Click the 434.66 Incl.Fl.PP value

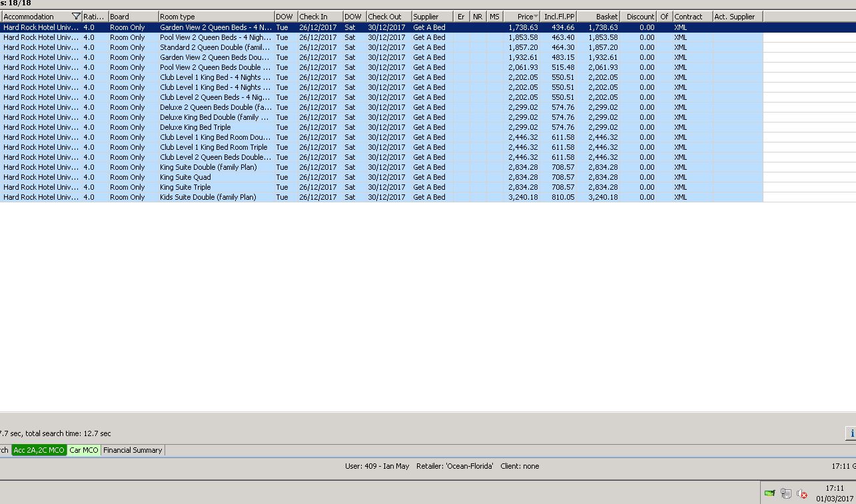pos(563,27)
